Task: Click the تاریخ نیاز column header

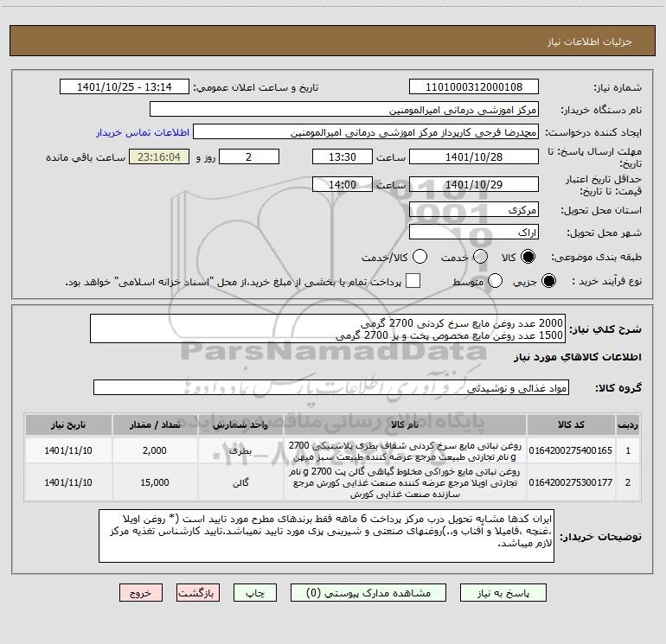Action: 68,425
